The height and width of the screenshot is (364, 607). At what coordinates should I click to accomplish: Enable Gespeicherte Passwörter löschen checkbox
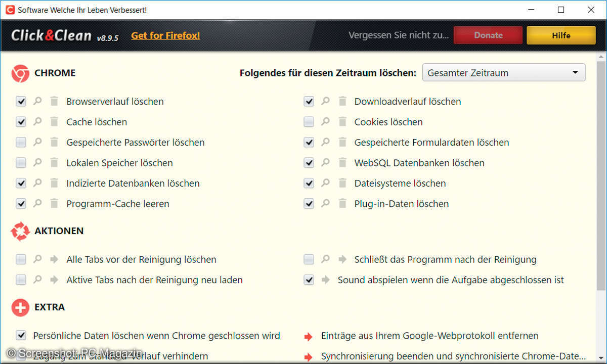21,143
